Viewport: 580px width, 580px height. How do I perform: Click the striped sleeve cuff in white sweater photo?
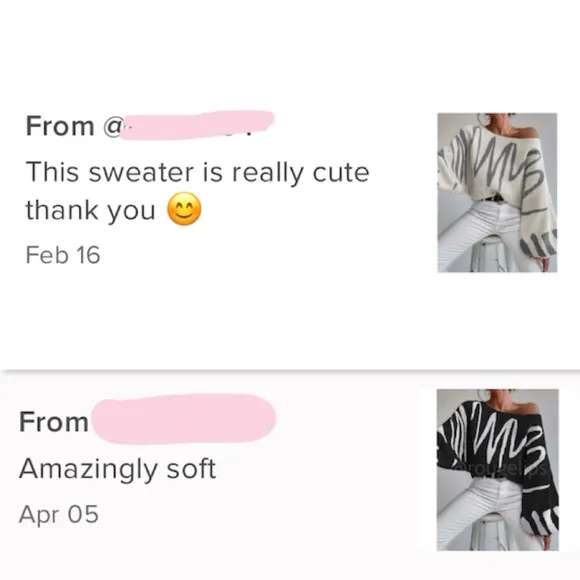539,243
